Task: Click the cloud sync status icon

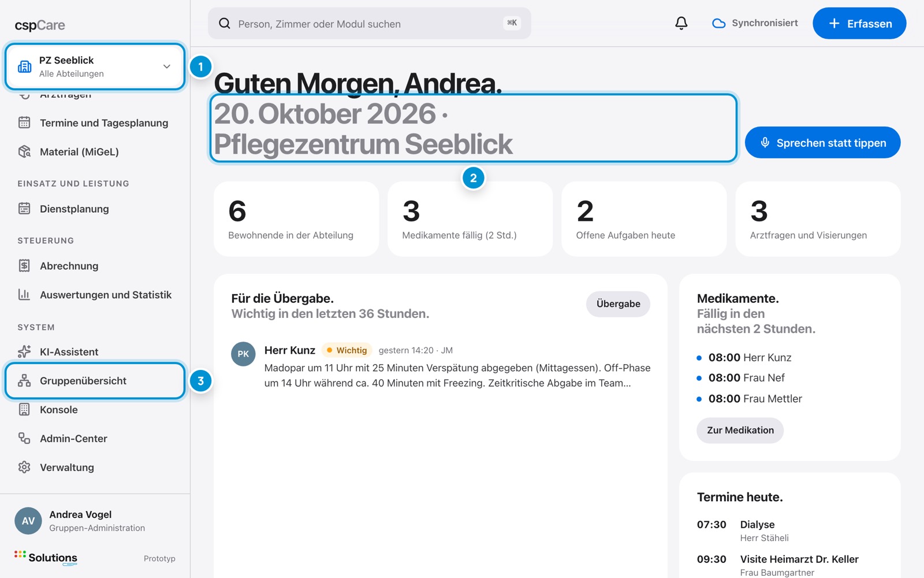Action: (x=718, y=24)
